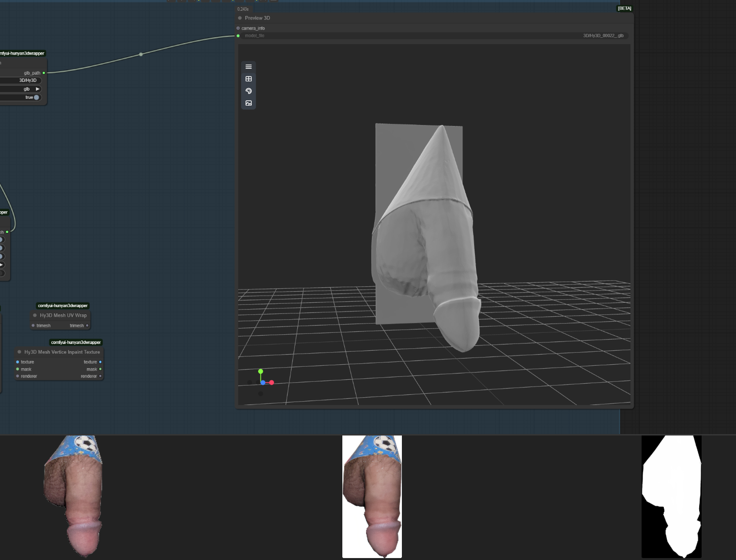
Task: Click the comfyui-hunyan3dwrapper badge above Inpaint Texture node
Action: point(76,342)
